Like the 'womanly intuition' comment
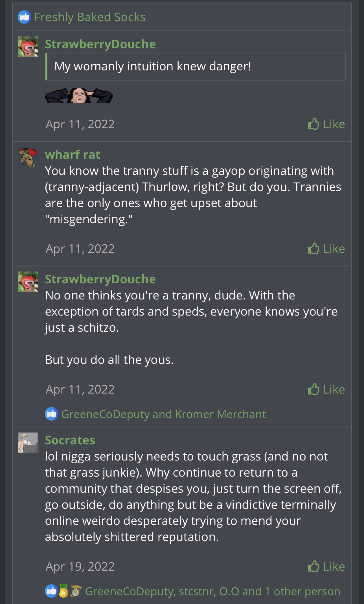This screenshot has height=604, width=364. (326, 124)
